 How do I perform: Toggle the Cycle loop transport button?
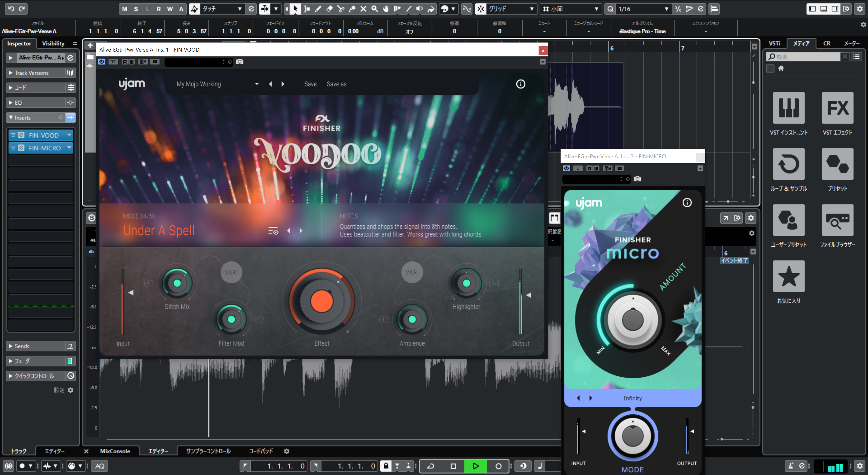pos(430,466)
